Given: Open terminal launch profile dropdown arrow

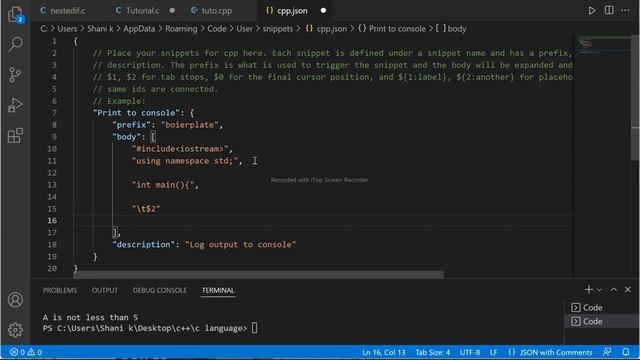Looking at the screenshot, I should 599,290.
